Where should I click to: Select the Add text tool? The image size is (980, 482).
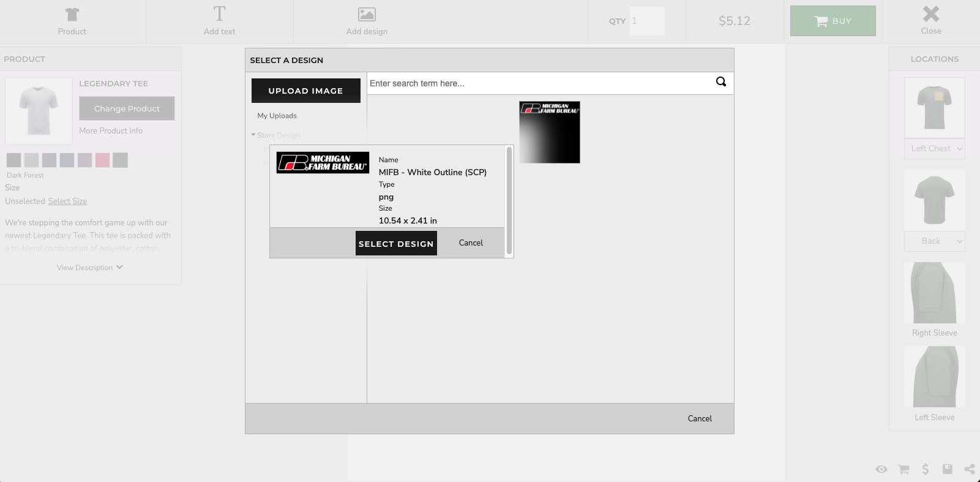(219, 14)
